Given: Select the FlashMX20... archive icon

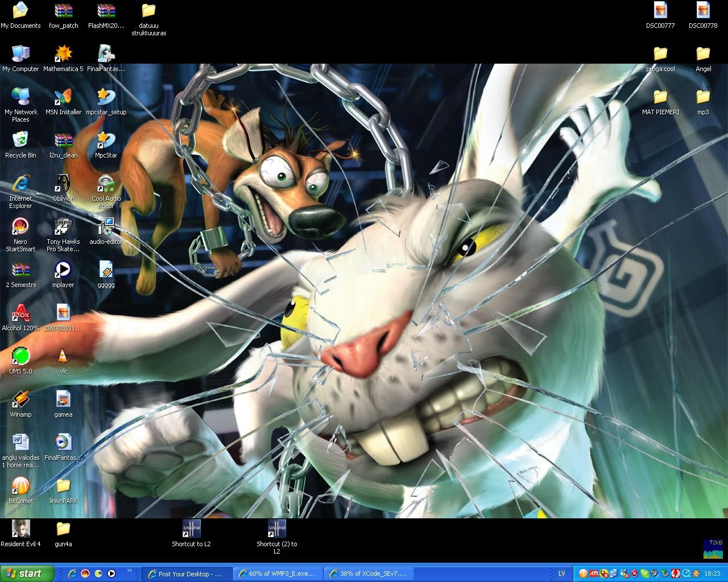Looking at the screenshot, I should coord(106,15).
